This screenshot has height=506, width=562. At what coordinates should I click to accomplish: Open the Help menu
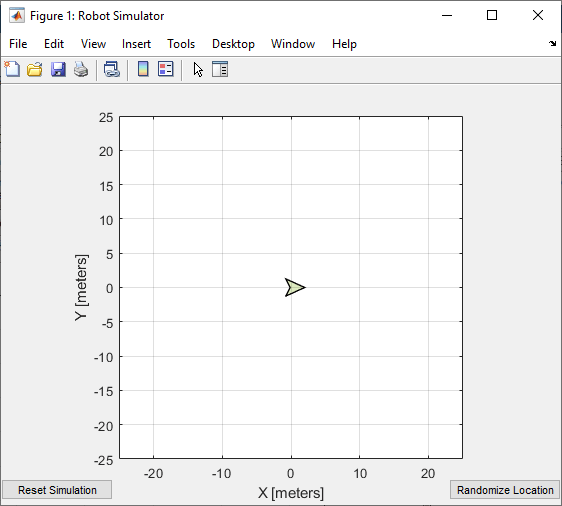(344, 44)
